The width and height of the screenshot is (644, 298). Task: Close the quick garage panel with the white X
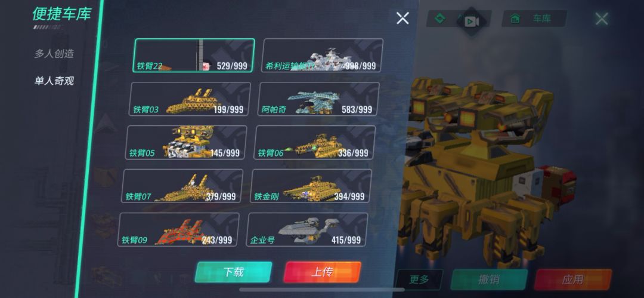coord(402,18)
